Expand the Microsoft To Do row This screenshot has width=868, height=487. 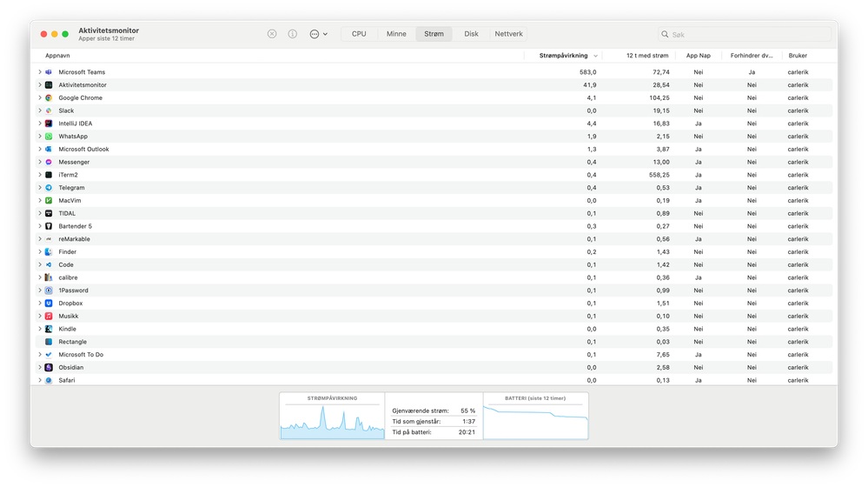pos(40,355)
